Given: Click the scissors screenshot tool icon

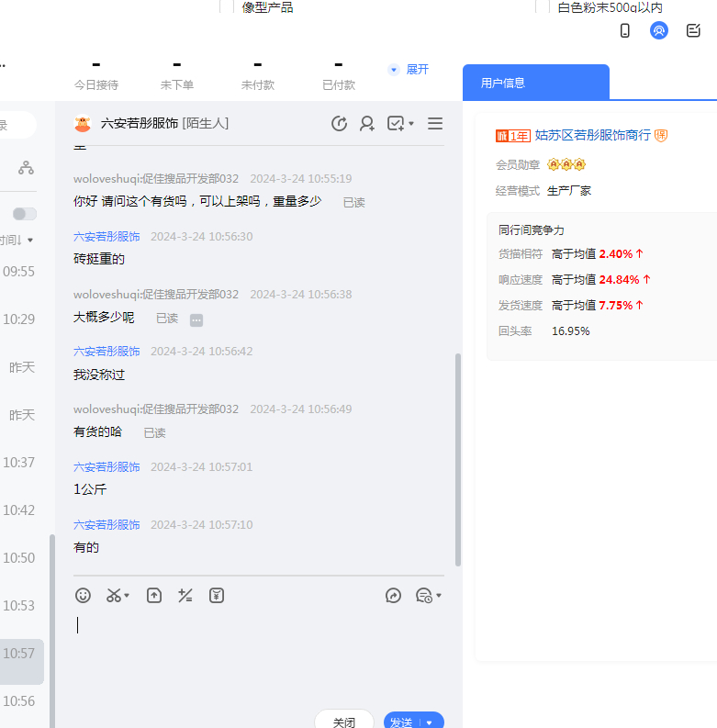Looking at the screenshot, I should tap(114, 596).
